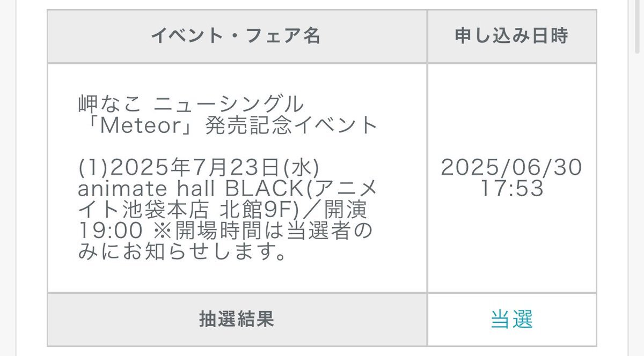
Task: Click the 19:00 start time
Action: tap(111, 232)
